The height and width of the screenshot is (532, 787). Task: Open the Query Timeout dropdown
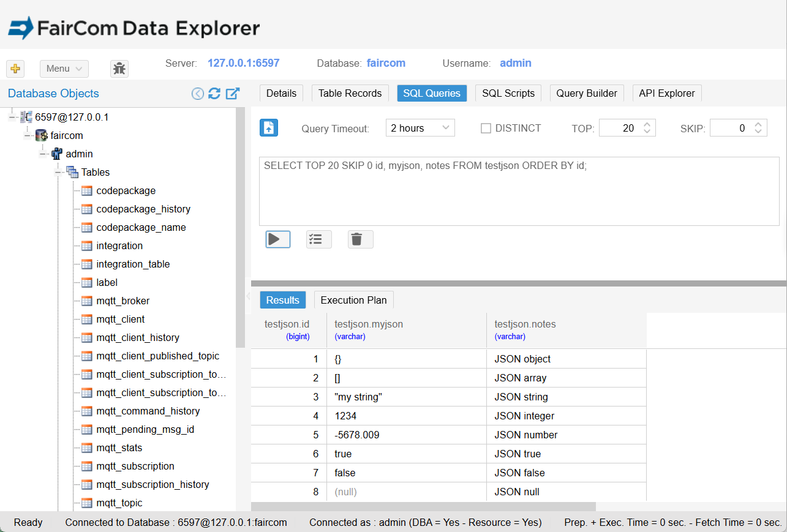pyautogui.click(x=420, y=128)
